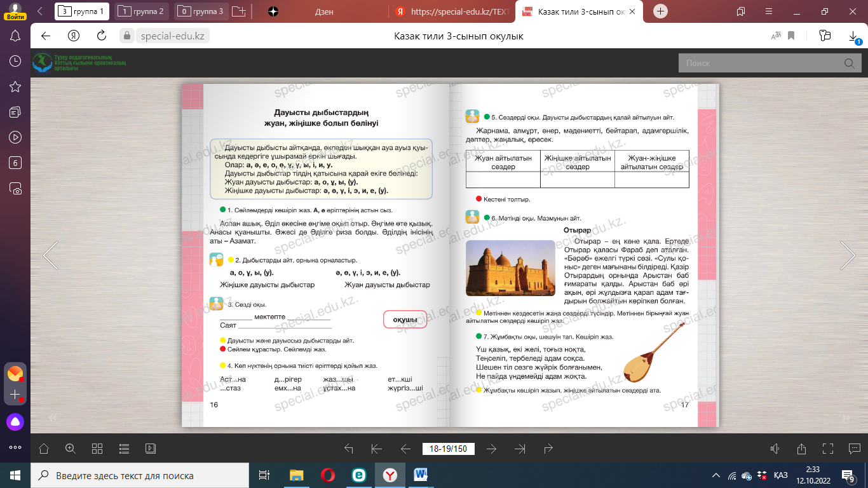The height and width of the screenshot is (488, 868).
Task: Jump to the last page of the book
Action: point(520,449)
